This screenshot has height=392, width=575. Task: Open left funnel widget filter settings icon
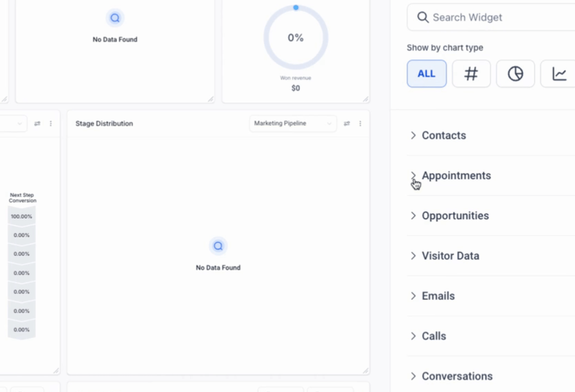coord(37,124)
